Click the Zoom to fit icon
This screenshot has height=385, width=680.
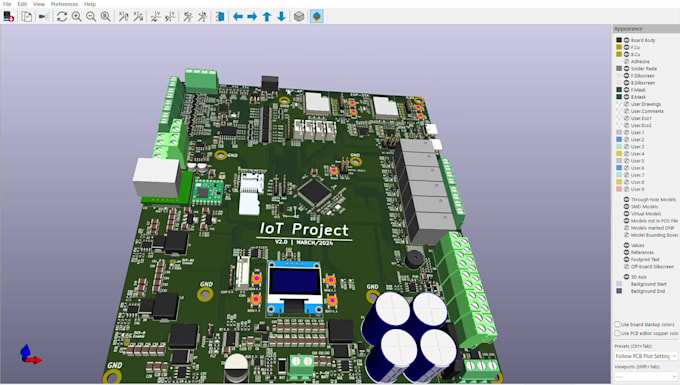click(x=105, y=16)
